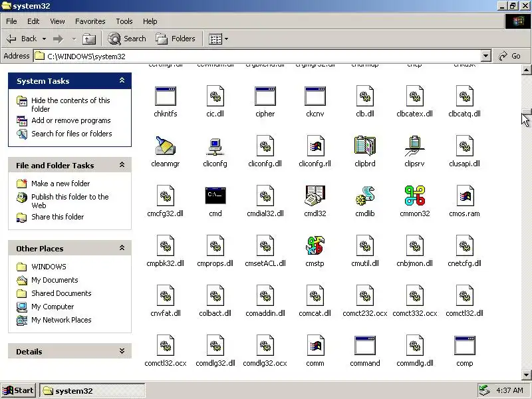
Task: Select the cipher program icon
Action: click(265, 96)
